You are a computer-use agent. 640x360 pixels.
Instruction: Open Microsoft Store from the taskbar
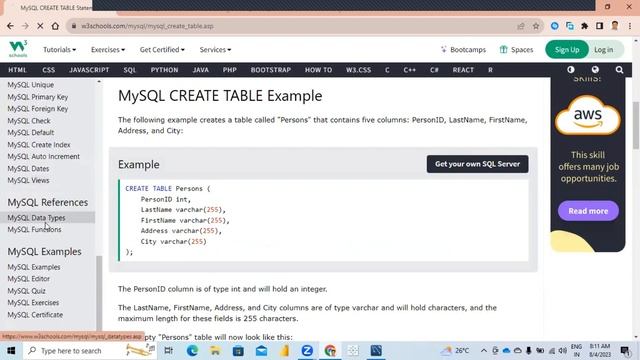tap(238, 351)
